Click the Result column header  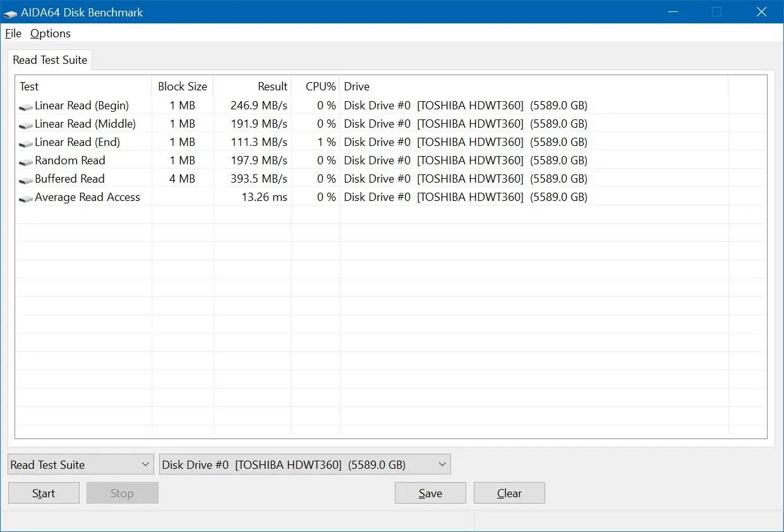[x=253, y=87]
